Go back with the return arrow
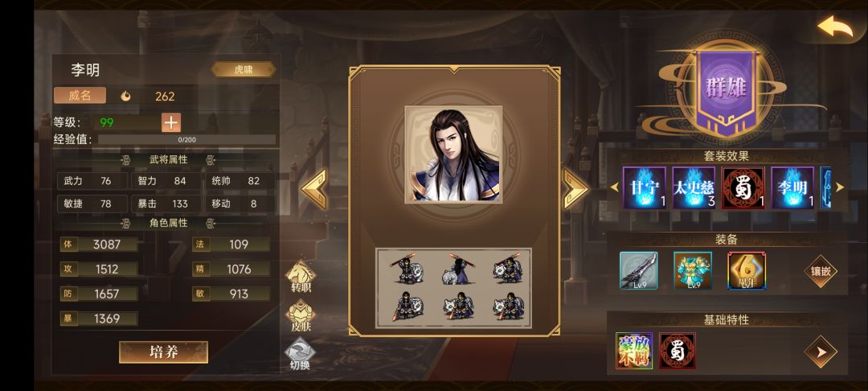This screenshot has width=868, height=391. (835, 27)
